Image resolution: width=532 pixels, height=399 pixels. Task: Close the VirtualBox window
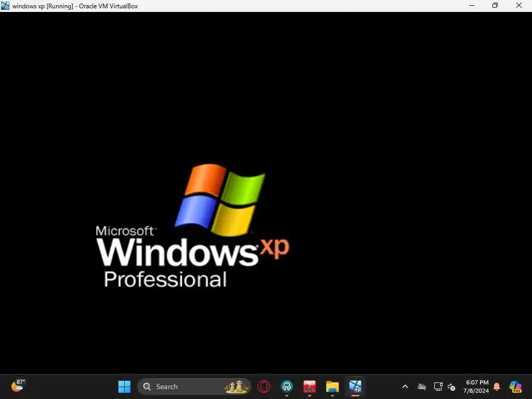519,5
